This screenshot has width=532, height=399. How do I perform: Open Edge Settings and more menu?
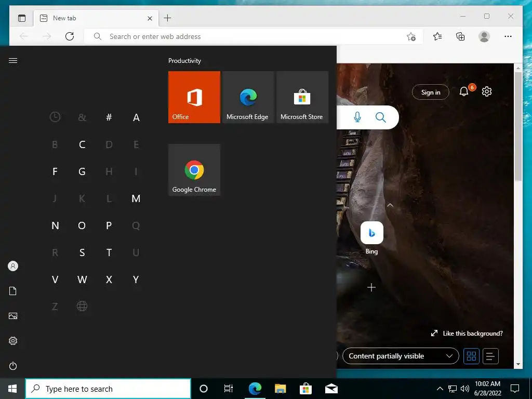508,36
